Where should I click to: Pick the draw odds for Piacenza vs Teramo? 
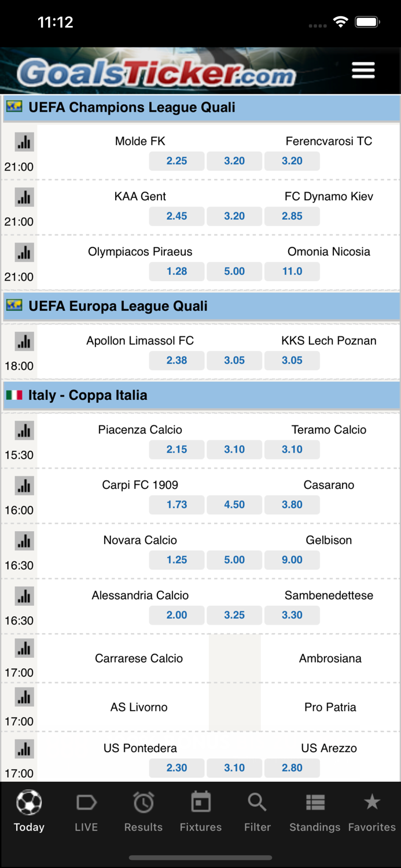234,450
